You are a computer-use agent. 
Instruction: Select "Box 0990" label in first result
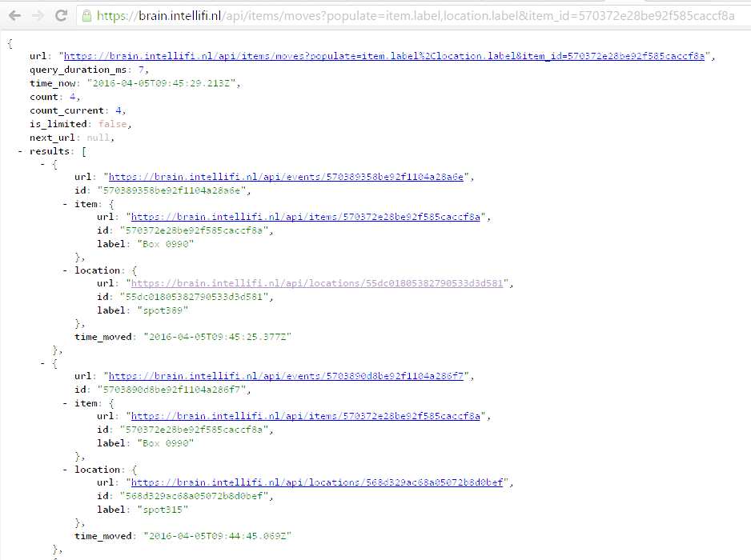166,244
